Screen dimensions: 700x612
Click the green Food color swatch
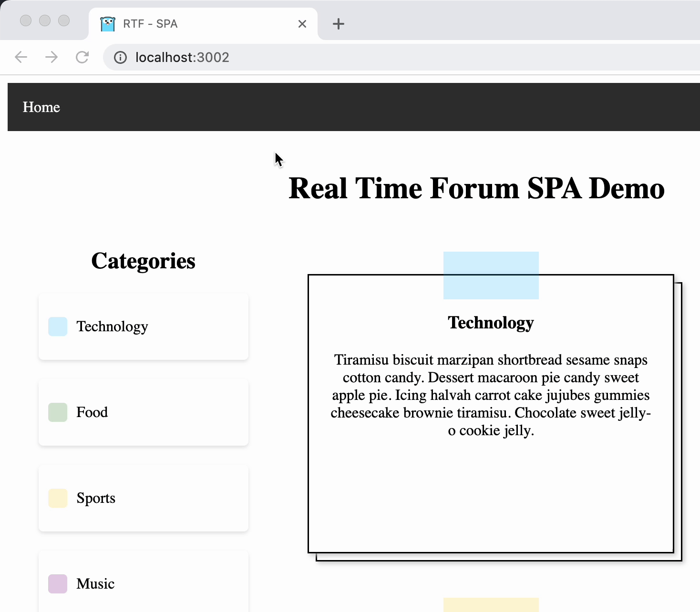coord(58,412)
